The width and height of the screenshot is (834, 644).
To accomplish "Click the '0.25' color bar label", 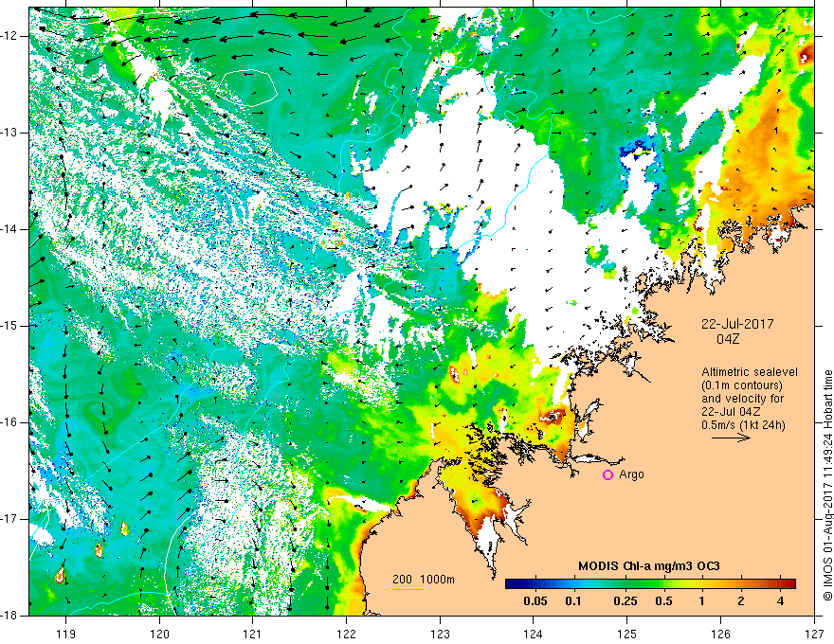I will [625, 601].
